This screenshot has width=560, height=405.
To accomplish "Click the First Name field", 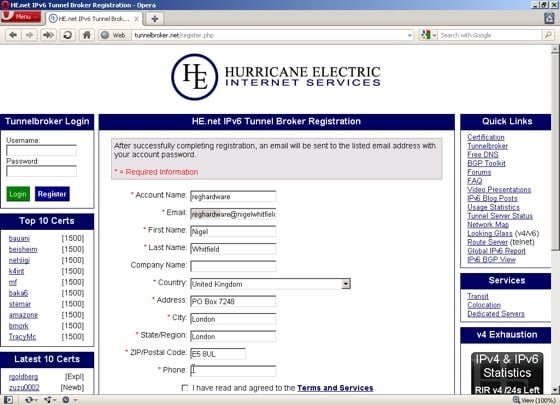I will click(233, 231).
